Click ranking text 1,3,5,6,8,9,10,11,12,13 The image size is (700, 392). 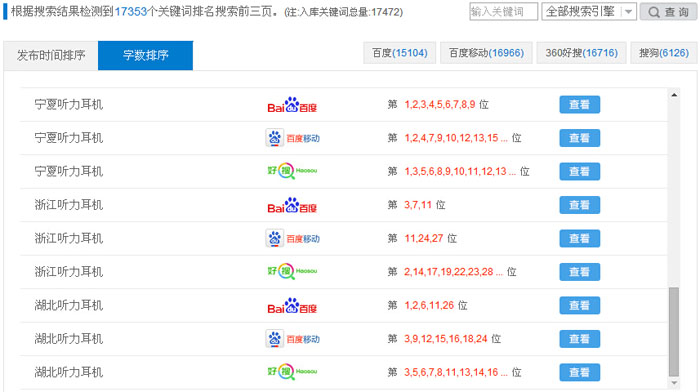(455, 171)
